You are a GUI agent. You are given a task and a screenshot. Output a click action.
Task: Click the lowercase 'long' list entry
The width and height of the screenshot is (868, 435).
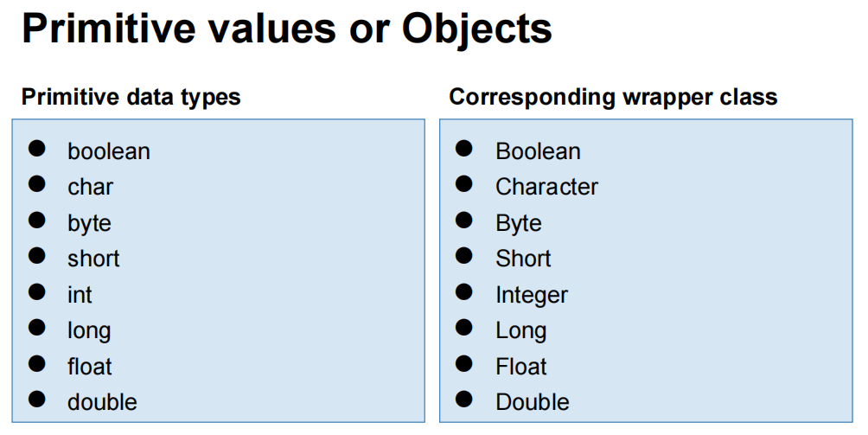point(89,331)
